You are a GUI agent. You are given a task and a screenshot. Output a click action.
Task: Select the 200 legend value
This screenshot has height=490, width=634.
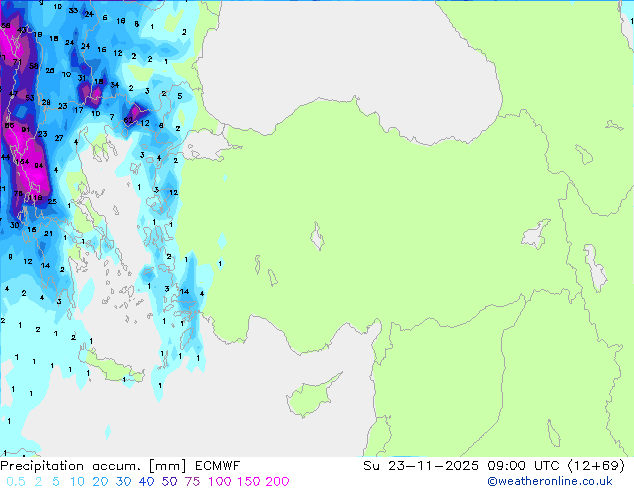pos(277,482)
